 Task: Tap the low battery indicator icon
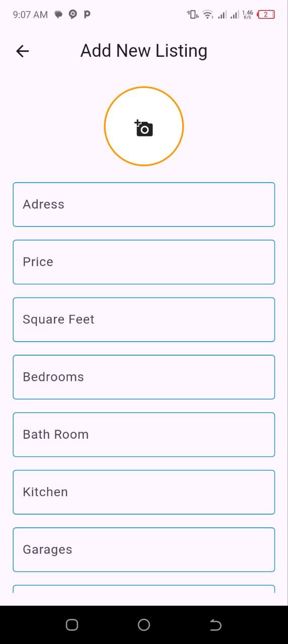[266, 15]
